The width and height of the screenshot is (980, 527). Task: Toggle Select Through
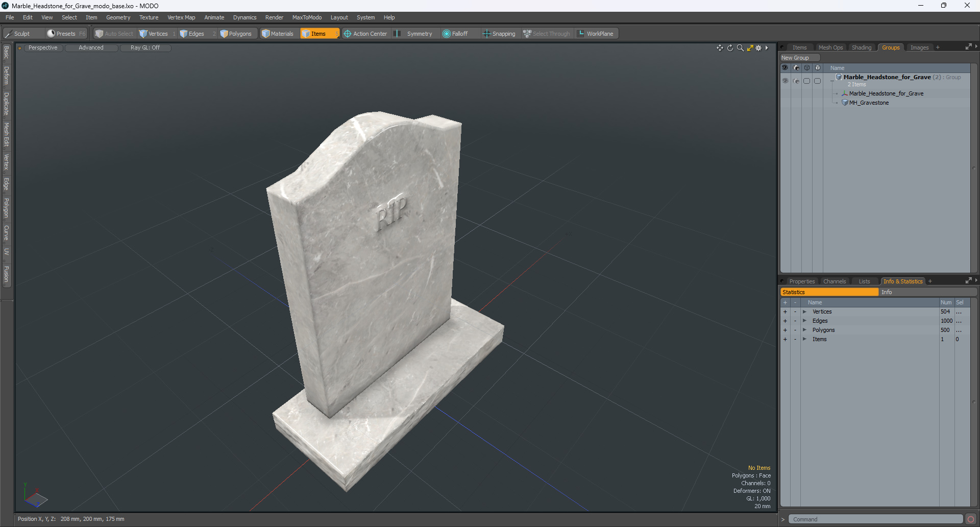(x=547, y=34)
